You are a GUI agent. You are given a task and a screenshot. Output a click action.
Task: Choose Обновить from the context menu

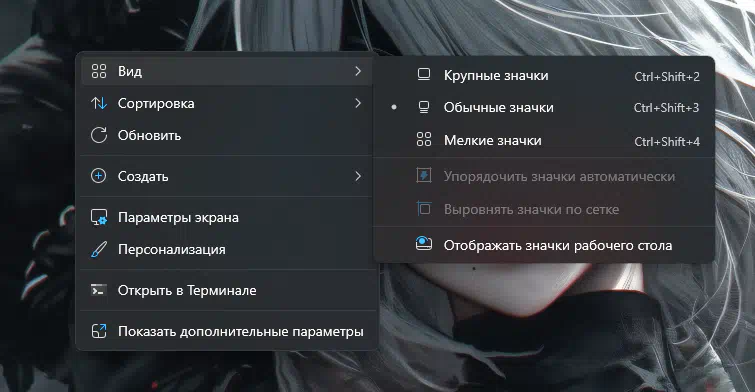click(226, 135)
